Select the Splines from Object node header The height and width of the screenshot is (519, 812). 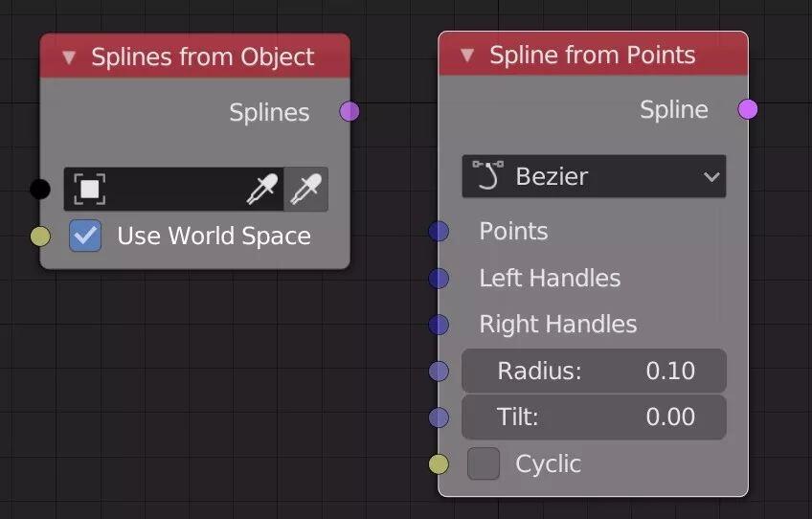pos(195,56)
